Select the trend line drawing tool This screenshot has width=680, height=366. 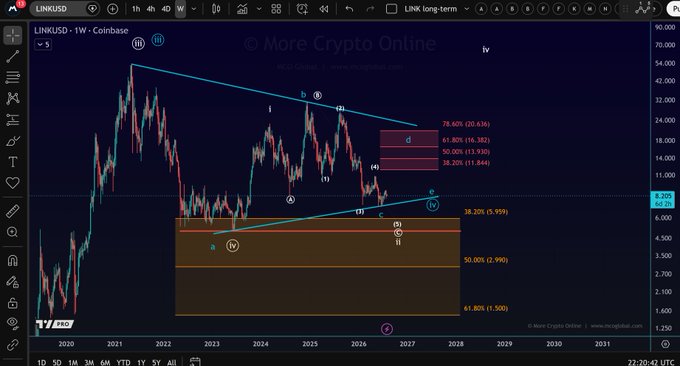click(13, 56)
